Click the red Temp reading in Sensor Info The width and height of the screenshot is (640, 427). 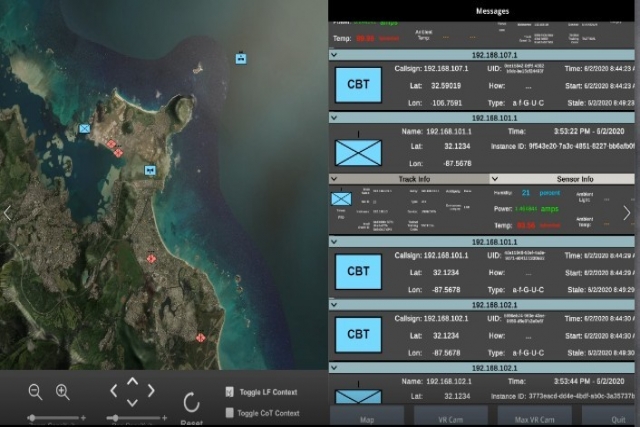[539, 225]
